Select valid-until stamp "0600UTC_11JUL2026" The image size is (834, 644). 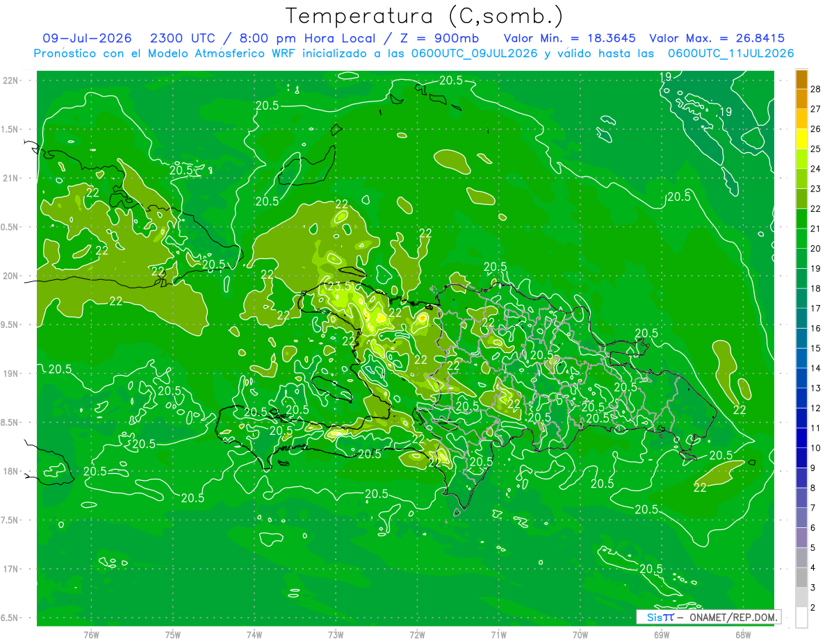point(730,53)
